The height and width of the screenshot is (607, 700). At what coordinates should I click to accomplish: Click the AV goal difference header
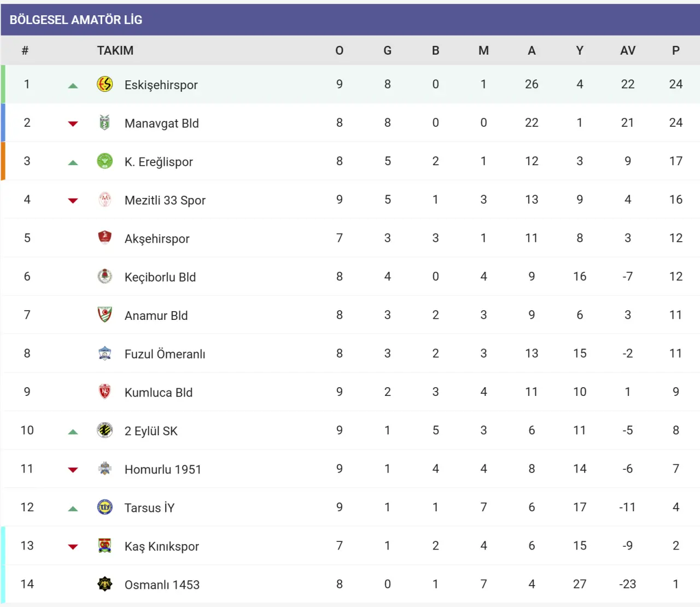pos(627,50)
